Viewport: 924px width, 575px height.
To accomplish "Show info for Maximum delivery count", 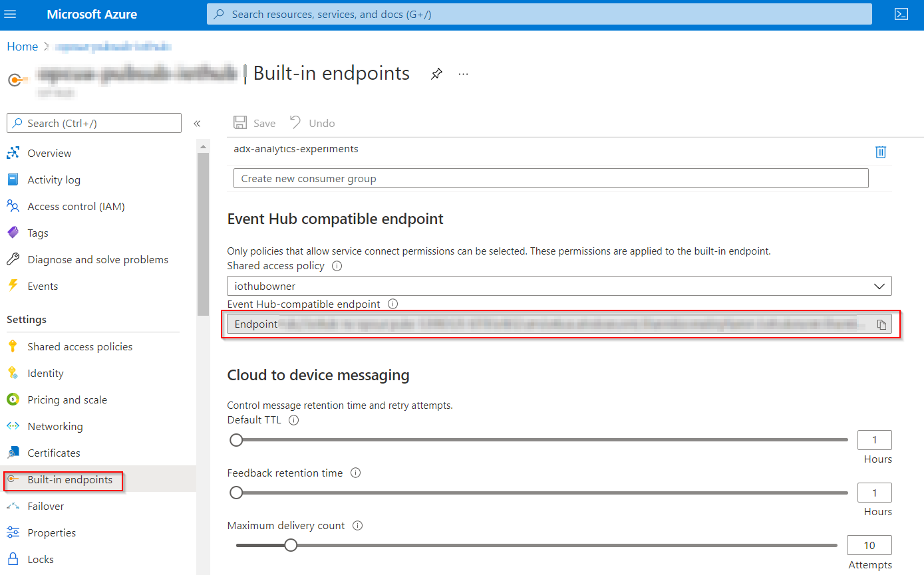I will point(357,526).
